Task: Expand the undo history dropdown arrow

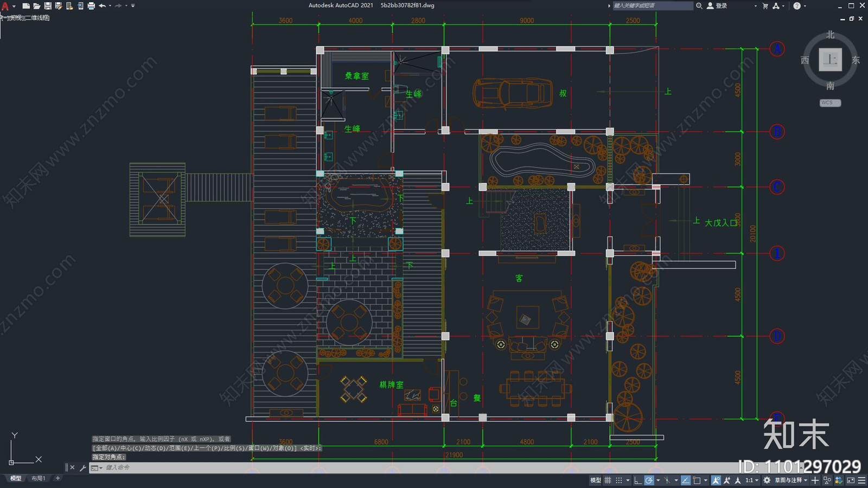Action: point(110,6)
